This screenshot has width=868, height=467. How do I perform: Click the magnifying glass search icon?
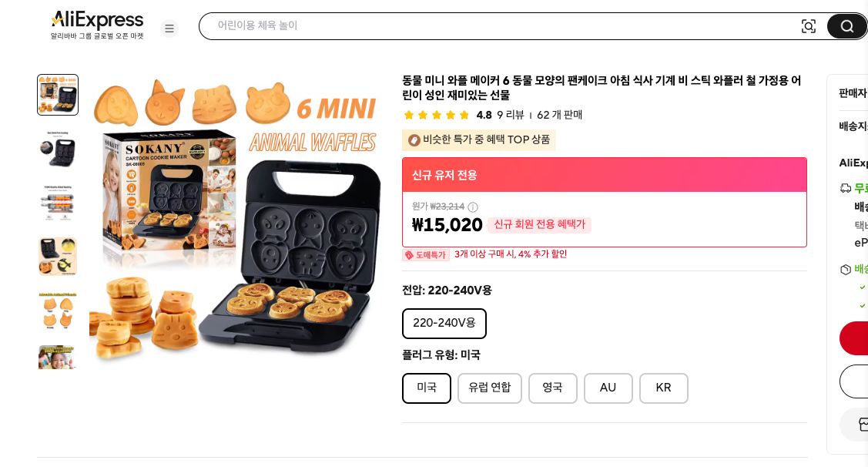pos(846,26)
